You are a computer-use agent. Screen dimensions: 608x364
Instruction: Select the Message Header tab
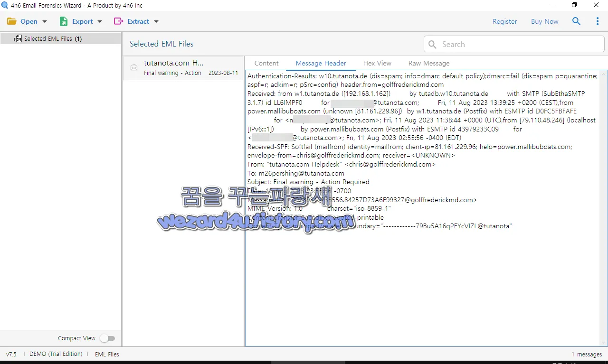click(x=321, y=63)
